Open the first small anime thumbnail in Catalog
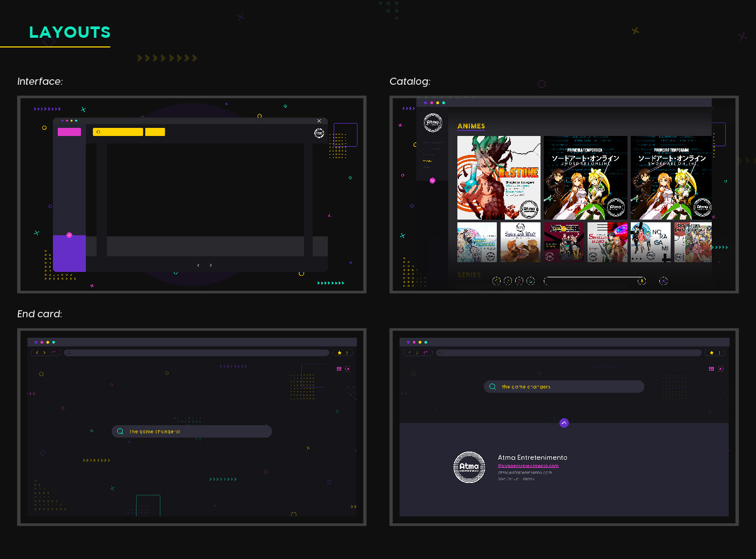 click(477, 242)
